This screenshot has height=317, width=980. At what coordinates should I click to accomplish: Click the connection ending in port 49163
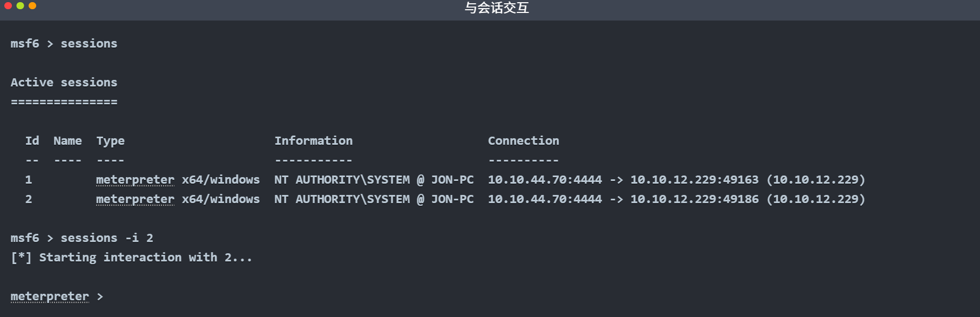[676, 180]
